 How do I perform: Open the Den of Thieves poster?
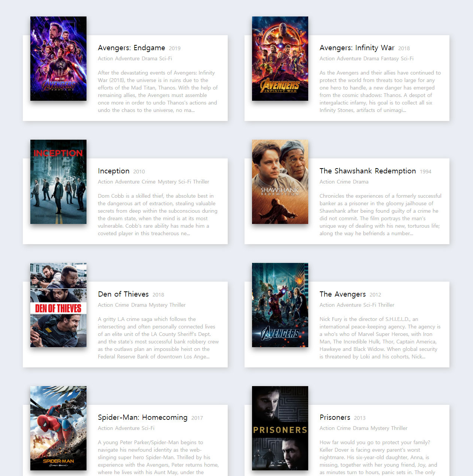click(x=58, y=305)
